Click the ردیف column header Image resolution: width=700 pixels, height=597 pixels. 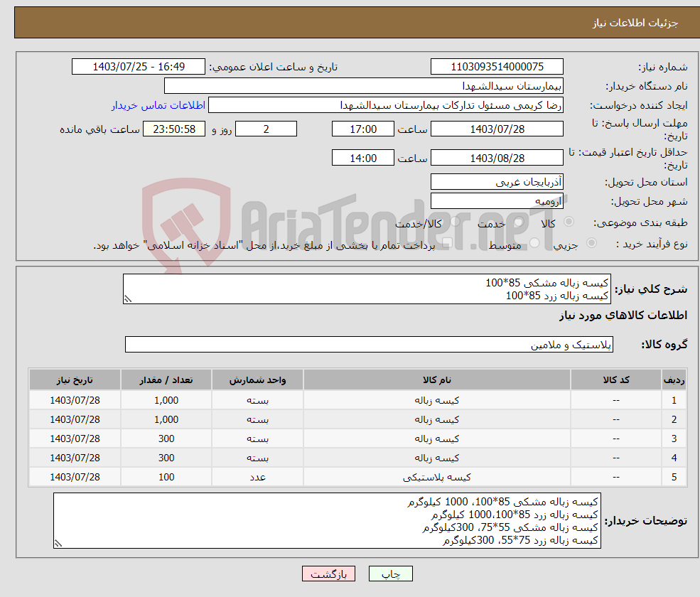click(x=674, y=380)
